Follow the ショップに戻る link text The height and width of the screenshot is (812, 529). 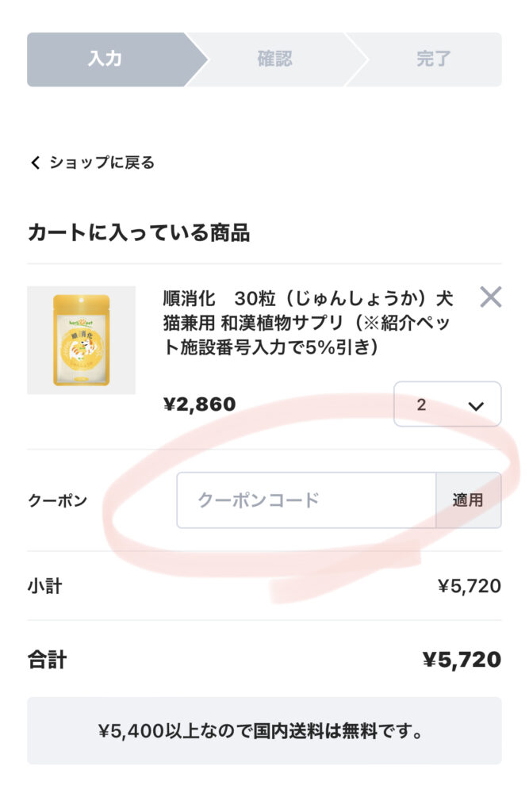click(102, 163)
